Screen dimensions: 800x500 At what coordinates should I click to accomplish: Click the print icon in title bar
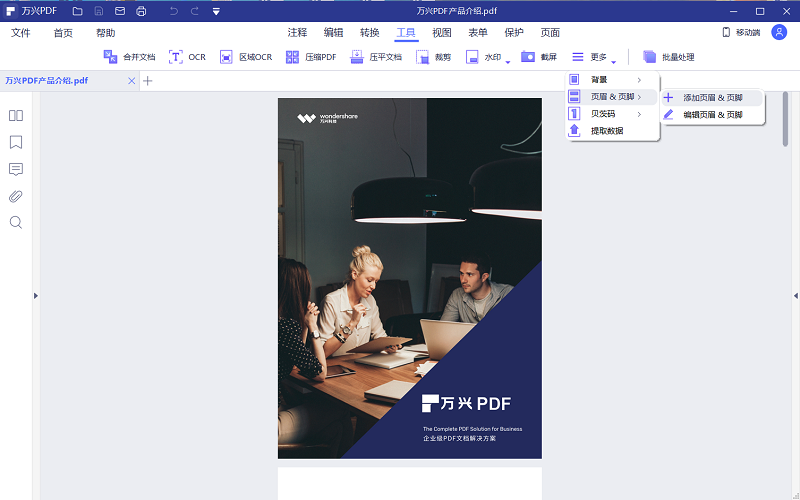141,11
